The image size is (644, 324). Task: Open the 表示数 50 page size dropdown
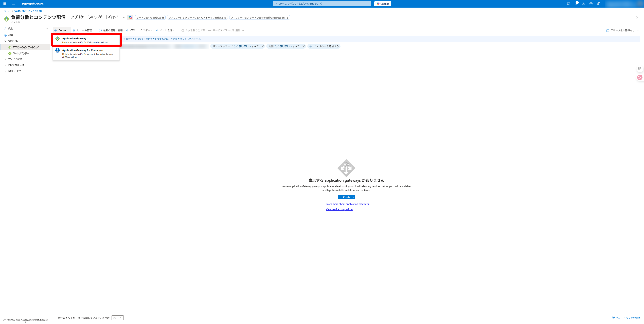click(117, 317)
